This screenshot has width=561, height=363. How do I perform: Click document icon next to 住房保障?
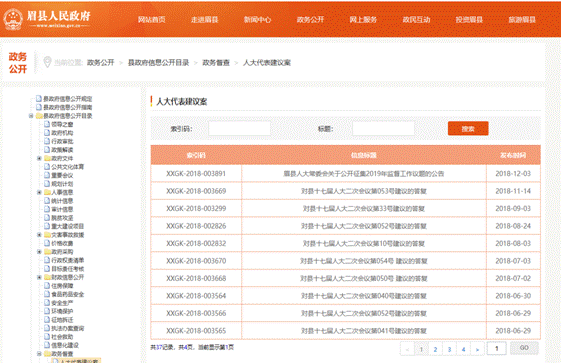47,285
